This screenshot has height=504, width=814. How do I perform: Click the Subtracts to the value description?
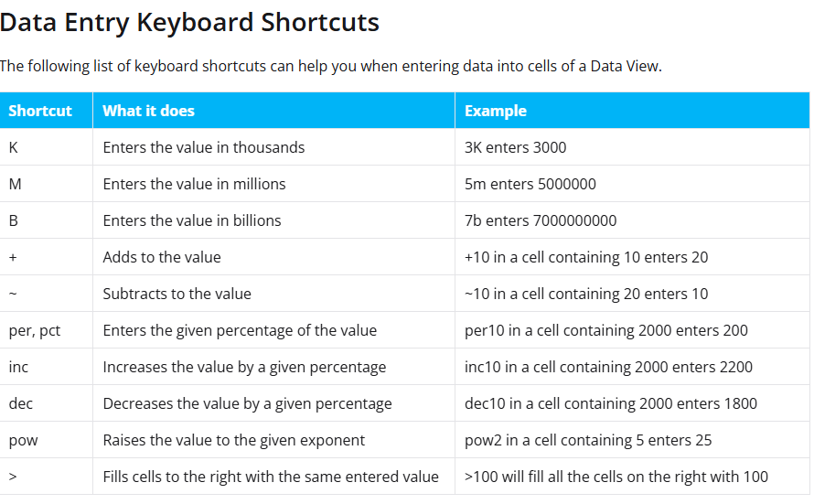click(177, 294)
